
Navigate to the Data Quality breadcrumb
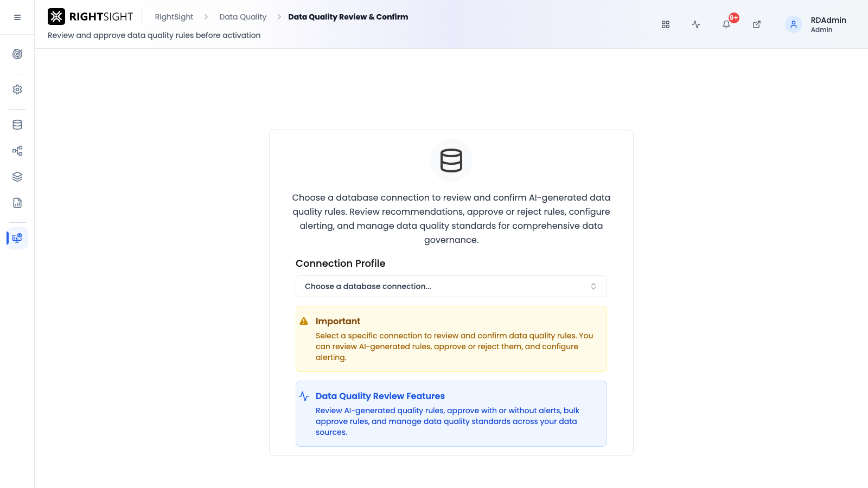coord(242,17)
